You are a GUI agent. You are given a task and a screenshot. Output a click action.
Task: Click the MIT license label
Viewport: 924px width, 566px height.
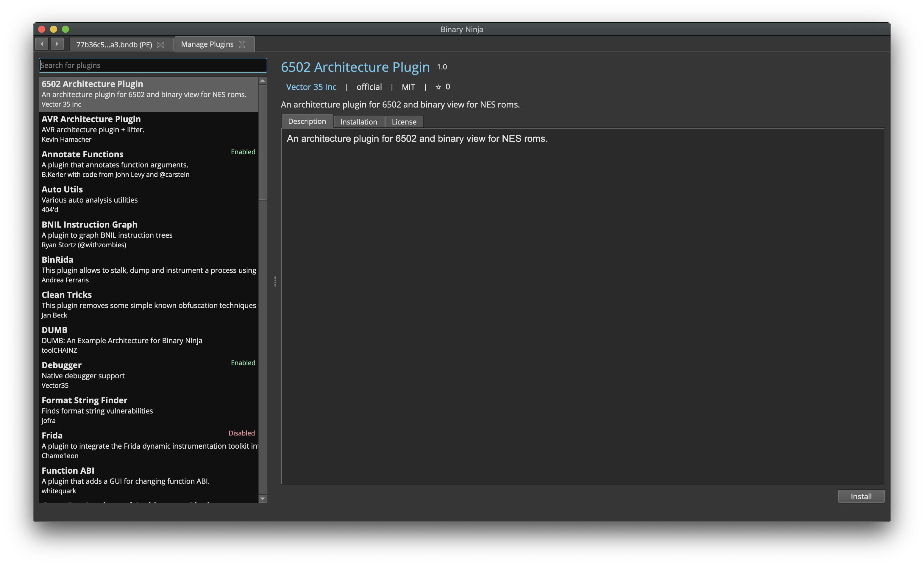[408, 87]
